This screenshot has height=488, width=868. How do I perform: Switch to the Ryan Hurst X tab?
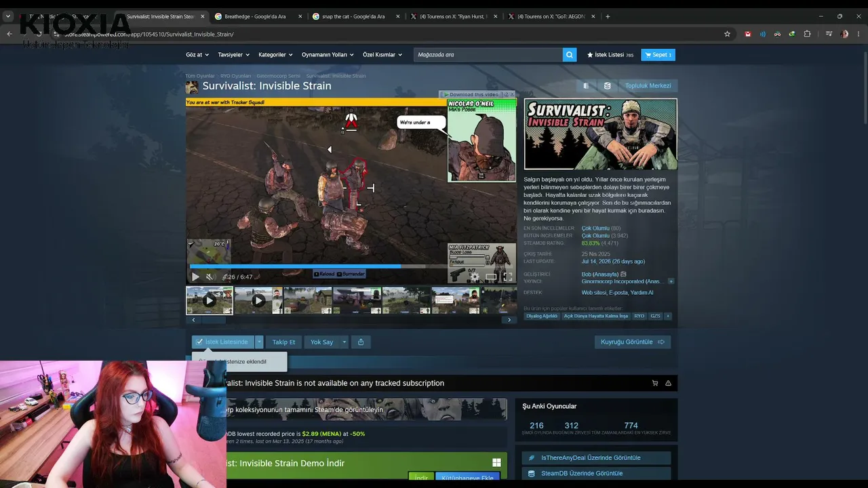[x=452, y=16]
